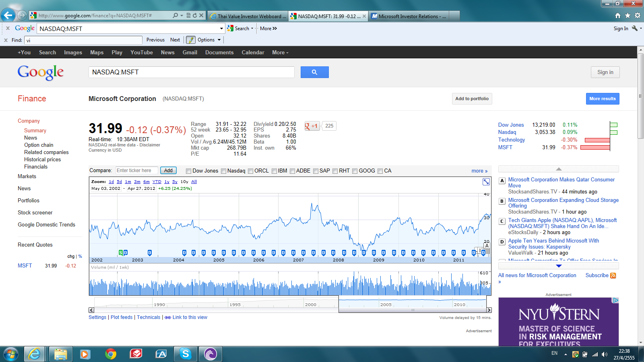The width and height of the screenshot is (644, 362).
Task: Click the refresh icon in address bar
Action: click(195, 16)
